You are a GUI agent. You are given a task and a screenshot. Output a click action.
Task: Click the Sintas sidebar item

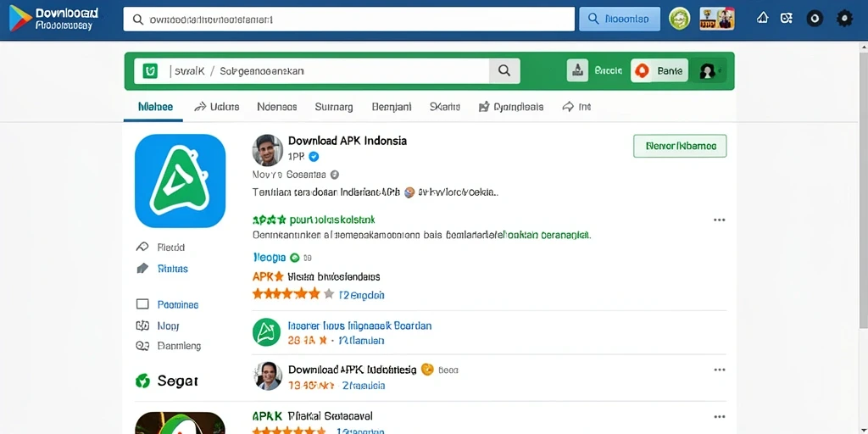click(x=162, y=269)
